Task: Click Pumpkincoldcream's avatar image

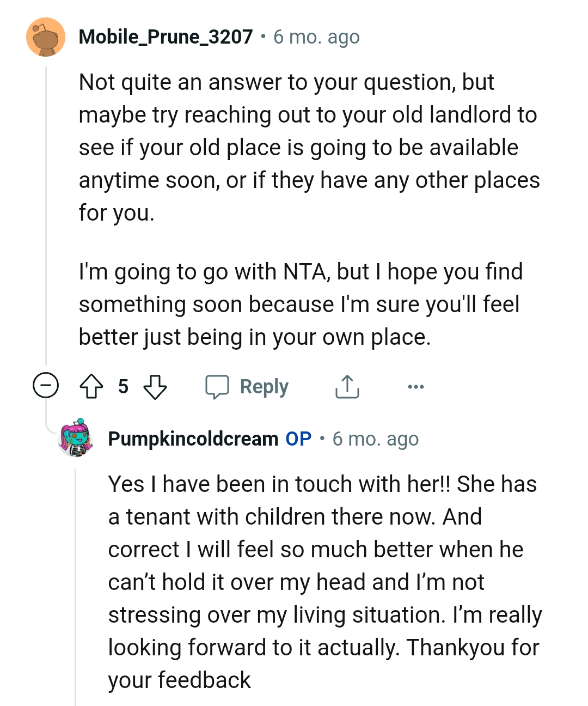Action: coord(75,440)
